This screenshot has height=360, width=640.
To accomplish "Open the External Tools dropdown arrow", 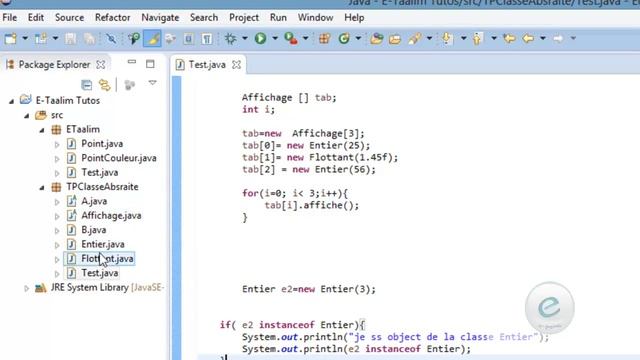I will click(x=305, y=39).
